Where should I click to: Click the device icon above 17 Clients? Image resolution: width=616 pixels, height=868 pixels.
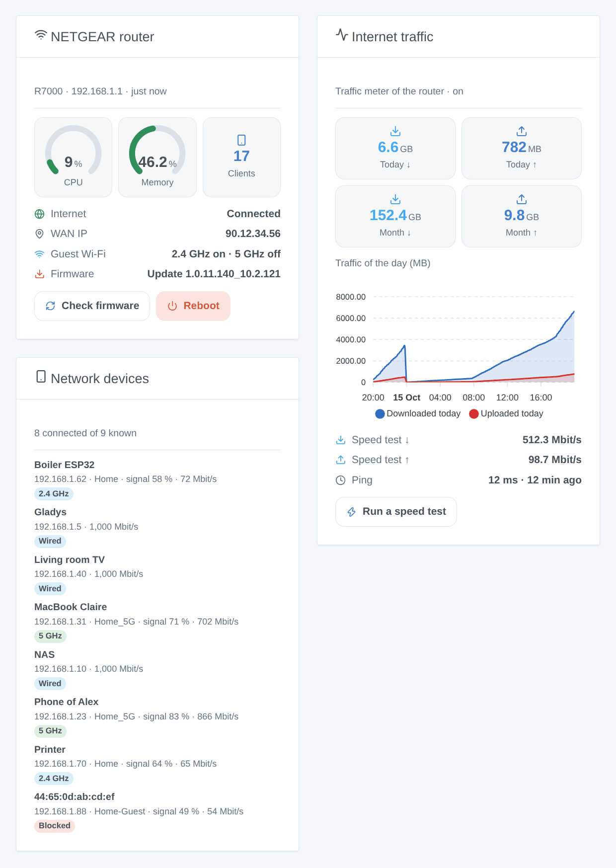(x=241, y=140)
